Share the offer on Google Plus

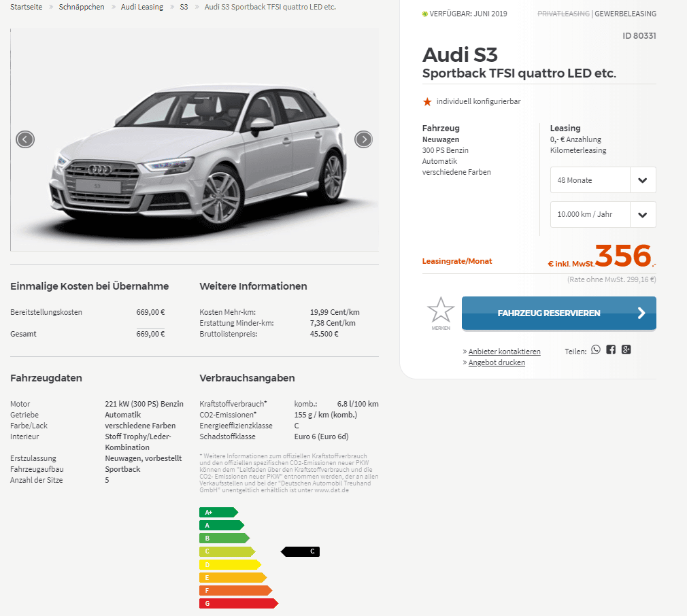[626, 349]
